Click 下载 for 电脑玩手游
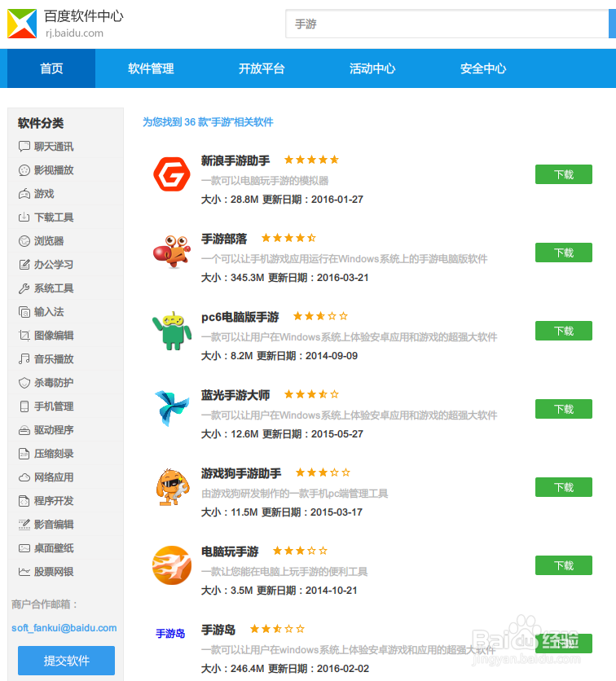Viewport: 616px width, 681px height. [563, 565]
